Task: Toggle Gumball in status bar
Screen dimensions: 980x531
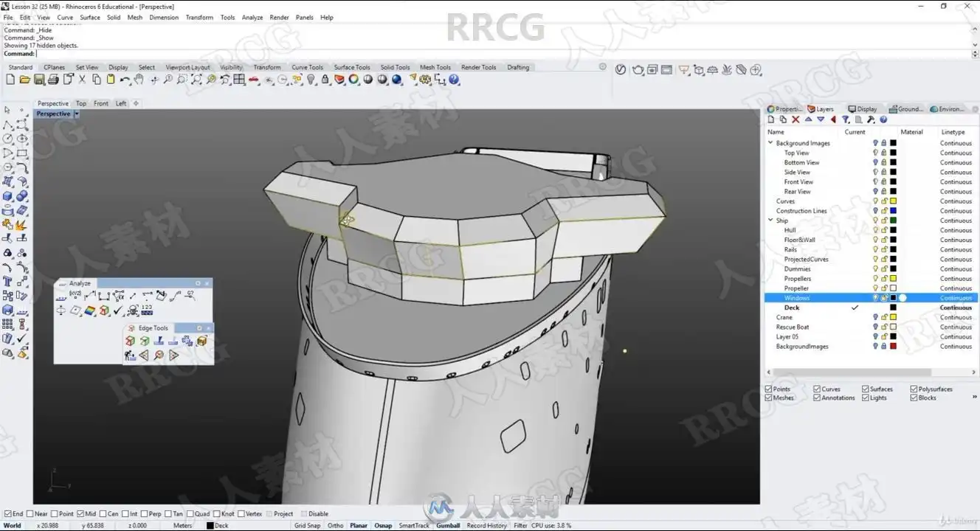Action: click(x=448, y=526)
